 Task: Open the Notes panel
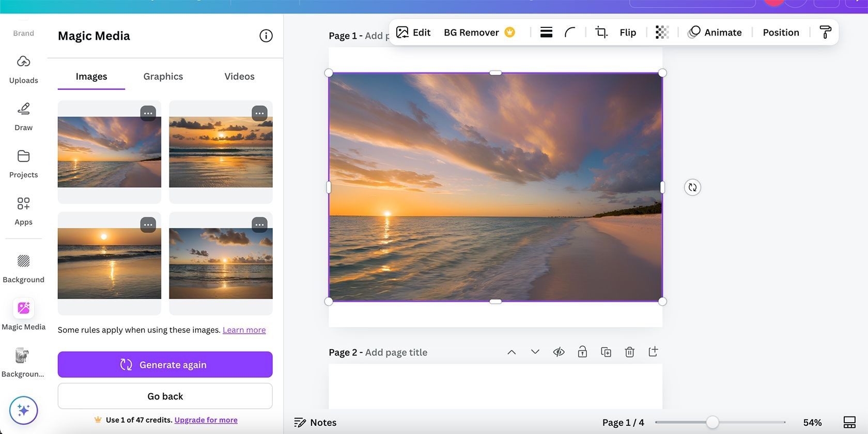point(315,423)
